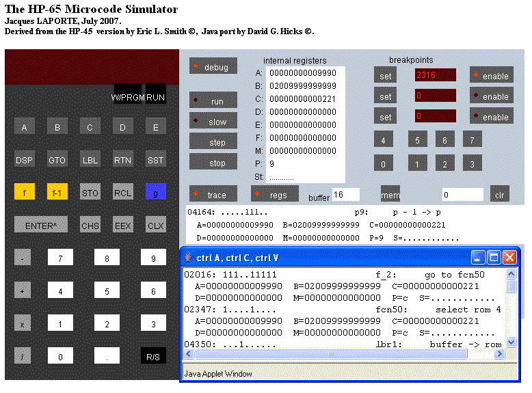Click calculator digit key 7

pyautogui.click(x=60, y=258)
